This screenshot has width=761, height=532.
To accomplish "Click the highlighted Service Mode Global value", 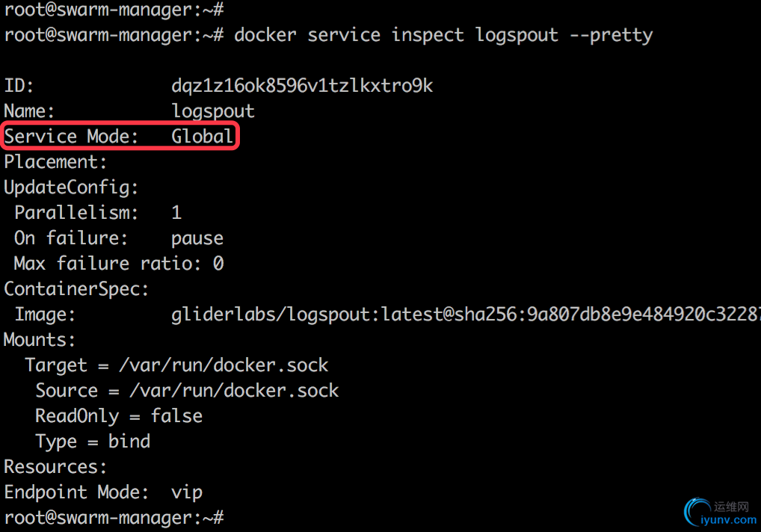I will click(202, 136).
